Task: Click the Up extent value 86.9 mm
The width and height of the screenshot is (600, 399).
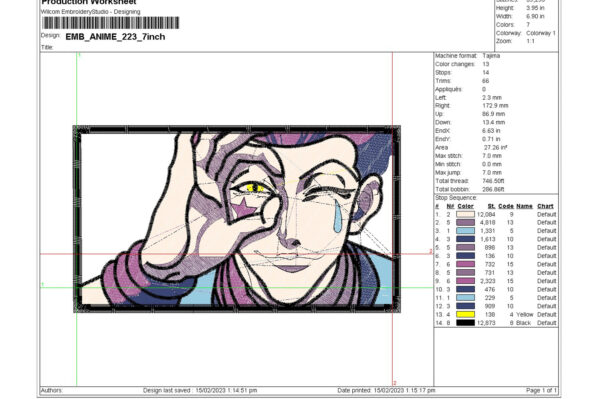Action: pos(494,114)
